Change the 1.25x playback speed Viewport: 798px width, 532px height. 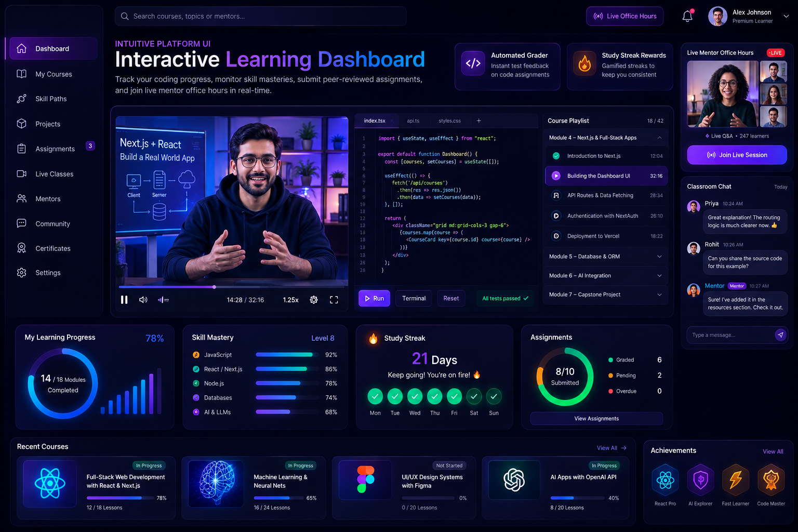pyautogui.click(x=291, y=300)
